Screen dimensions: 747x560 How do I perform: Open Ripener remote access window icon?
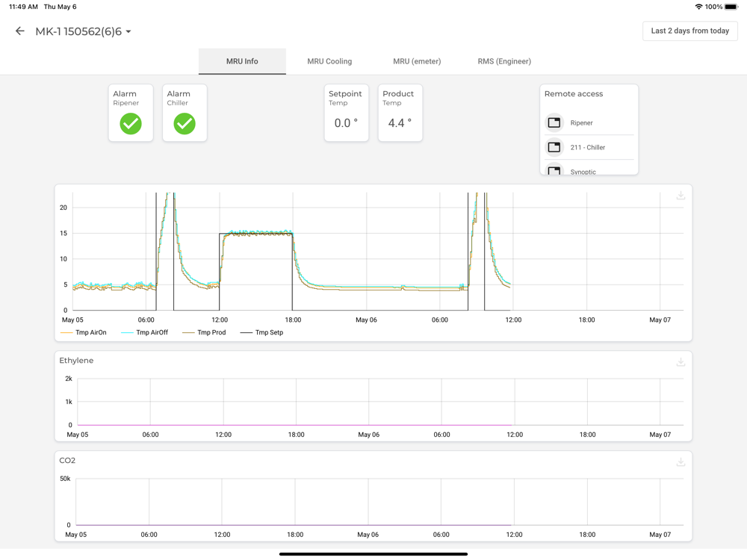(x=554, y=123)
